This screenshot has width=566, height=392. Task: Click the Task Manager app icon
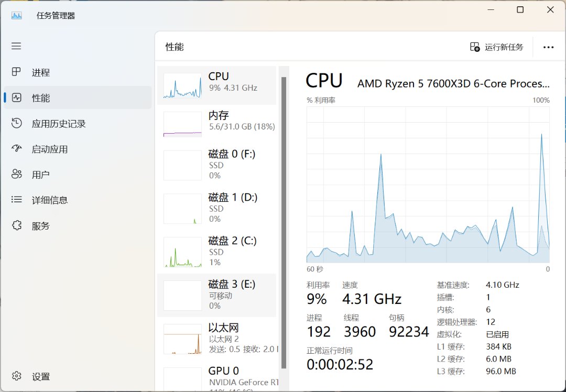(17, 16)
